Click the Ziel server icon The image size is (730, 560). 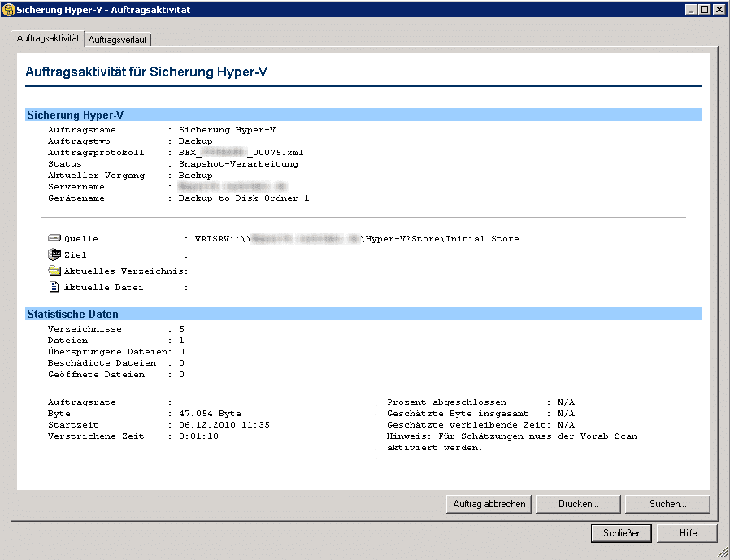[x=54, y=254]
